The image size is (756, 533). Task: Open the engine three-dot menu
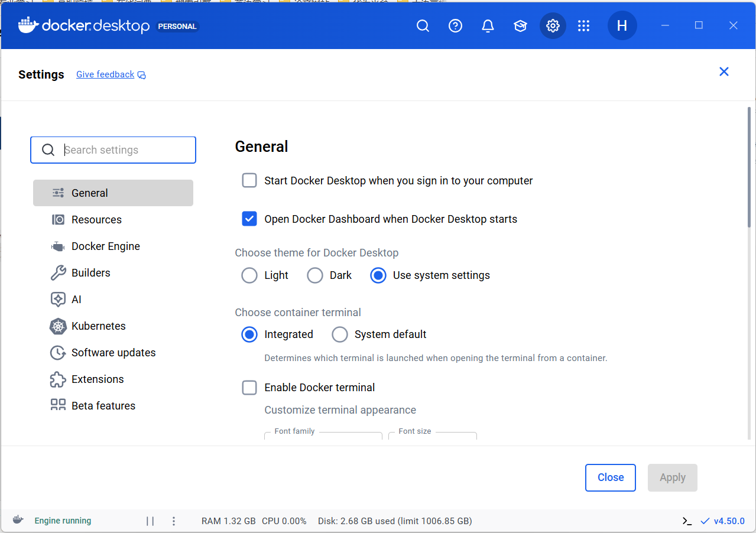click(174, 521)
